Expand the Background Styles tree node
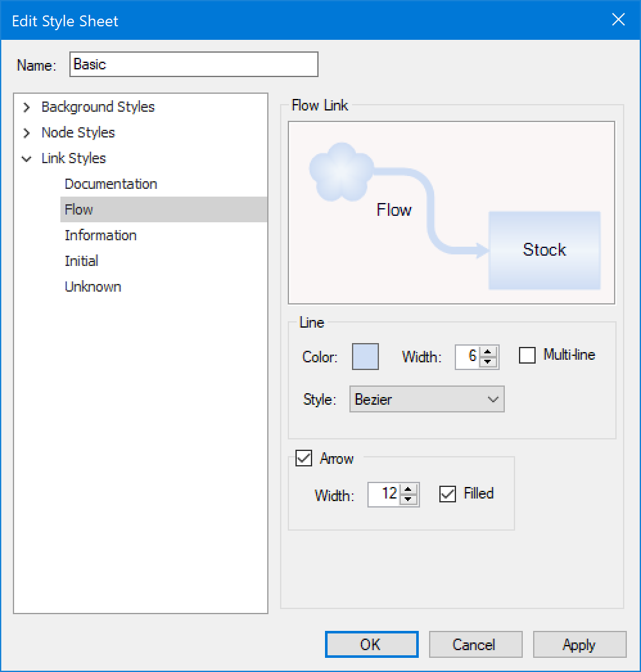 26,107
